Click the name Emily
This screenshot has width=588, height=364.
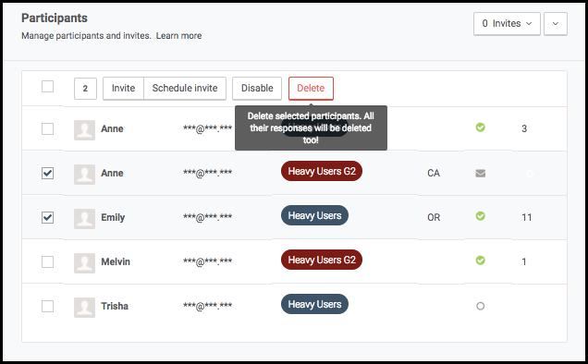(x=113, y=217)
